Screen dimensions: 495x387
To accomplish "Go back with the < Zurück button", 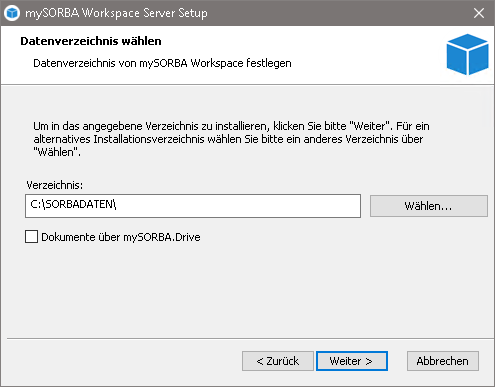I will pyautogui.click(x=278, y=361).
